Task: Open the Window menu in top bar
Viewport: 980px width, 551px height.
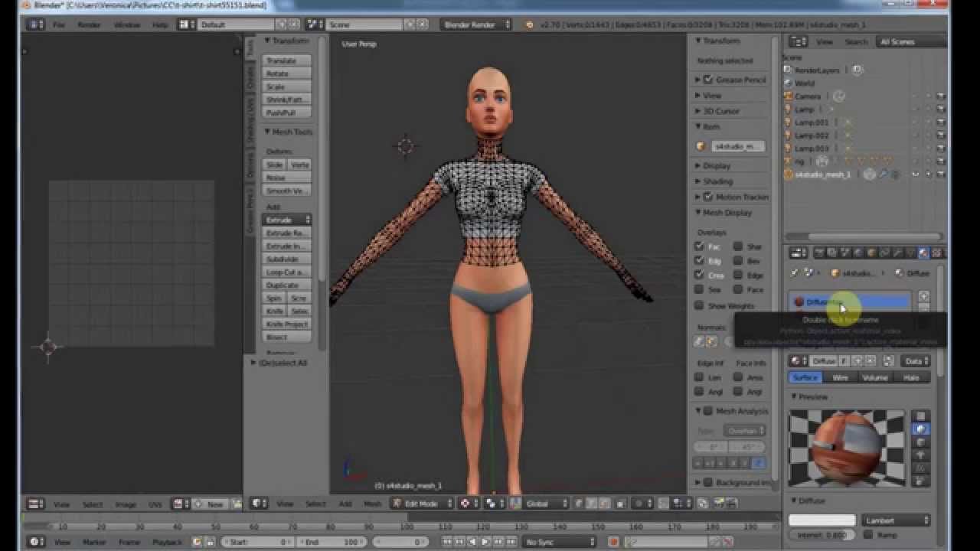Action: pos(127,24)
